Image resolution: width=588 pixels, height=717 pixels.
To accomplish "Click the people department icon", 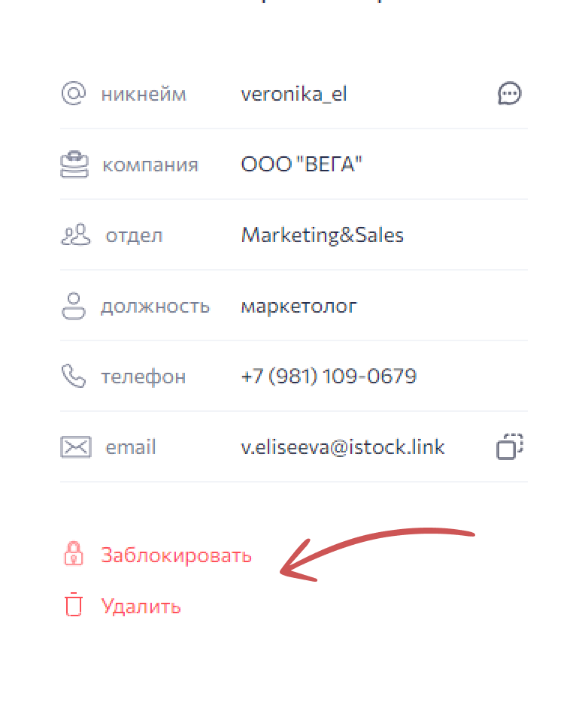I will tap(74, 235).
